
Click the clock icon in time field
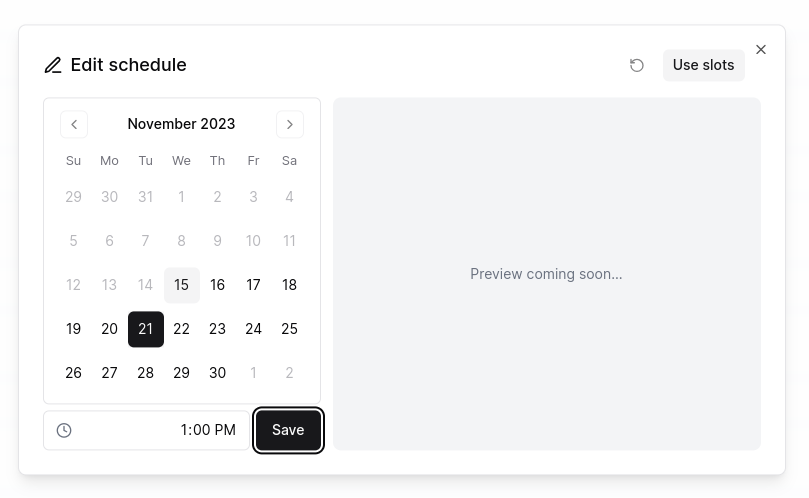coord(64,430)
